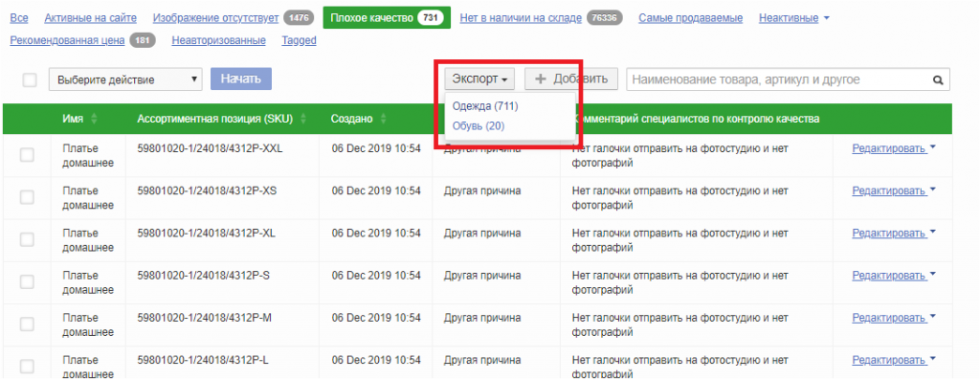The image size is (980, 380).
Task: Click the 76336 count badge
Action: (x=605, y=17)
